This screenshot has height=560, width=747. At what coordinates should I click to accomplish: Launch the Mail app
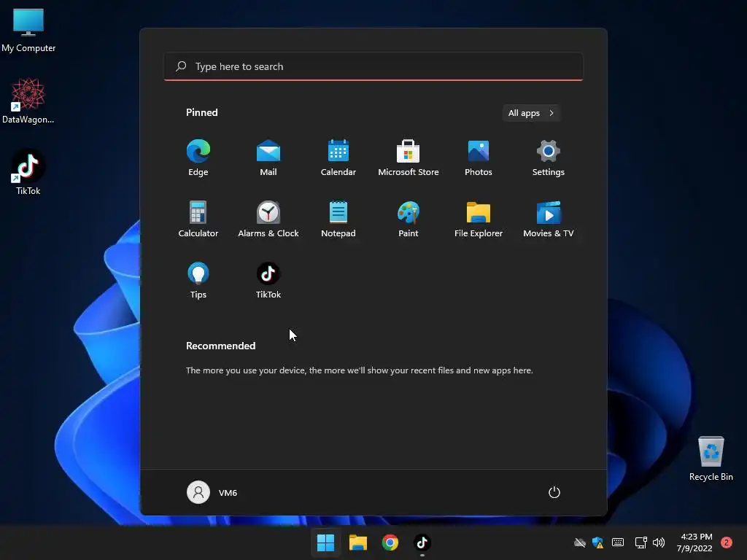click(x=268, y=158)
